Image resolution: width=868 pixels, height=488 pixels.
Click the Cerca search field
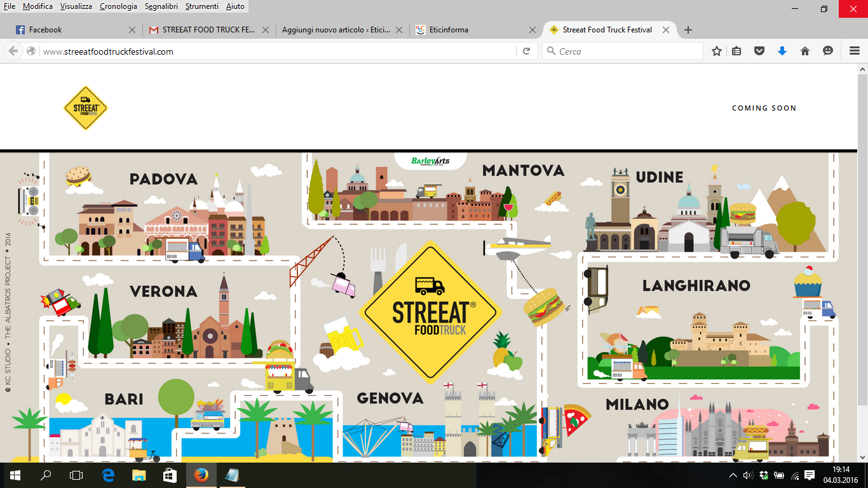623,51
